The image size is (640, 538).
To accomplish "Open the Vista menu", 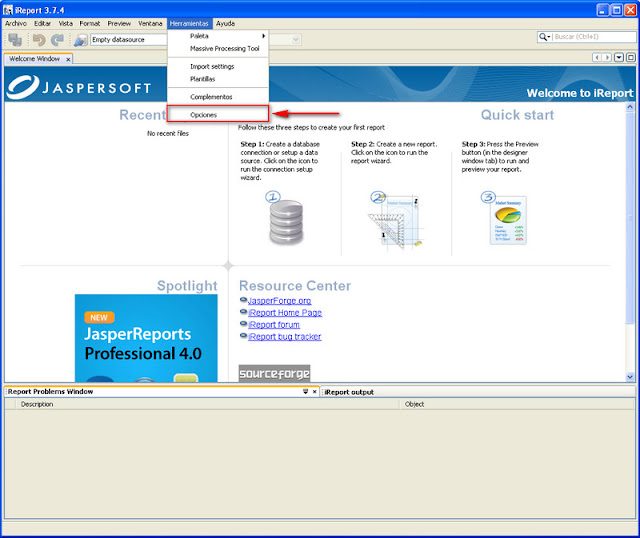I will [65, 24].
